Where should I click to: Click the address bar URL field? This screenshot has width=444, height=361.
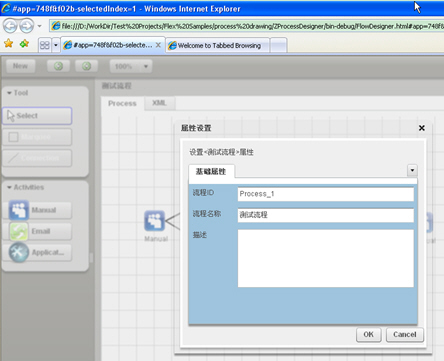point(247,26)
